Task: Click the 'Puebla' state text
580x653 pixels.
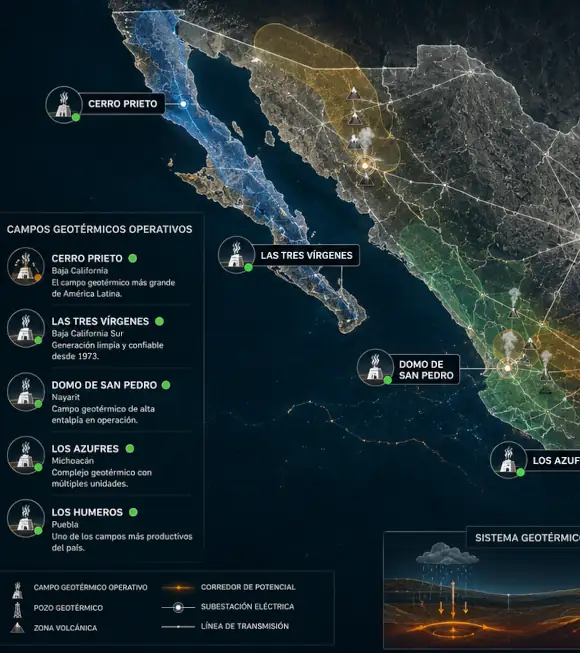Action: pos(65,525)
